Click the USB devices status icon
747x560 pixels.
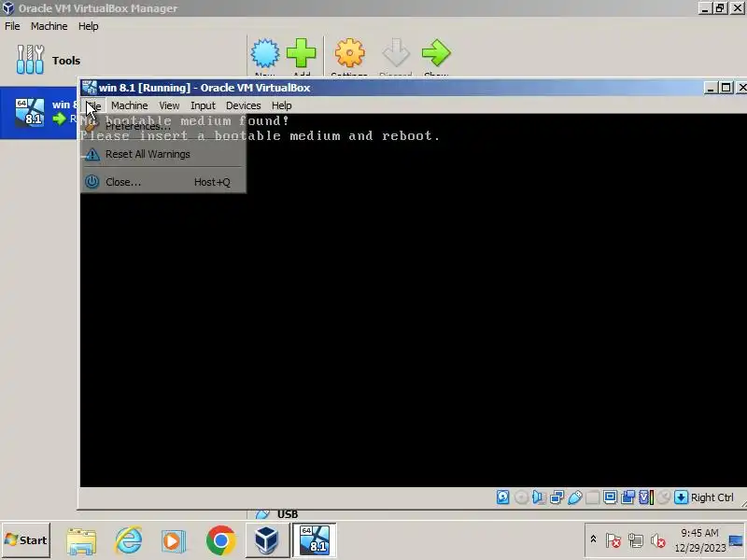pyautogui.click(x=575, y=497)
